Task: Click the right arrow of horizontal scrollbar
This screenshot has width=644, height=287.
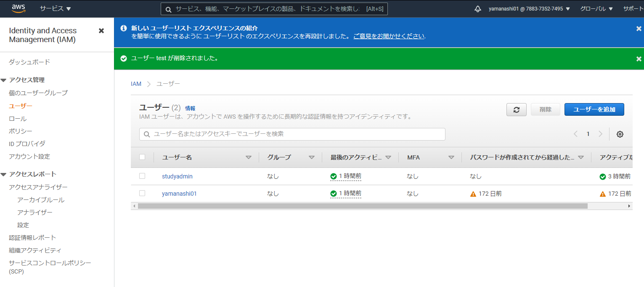Action: click(x=629, y=206)
